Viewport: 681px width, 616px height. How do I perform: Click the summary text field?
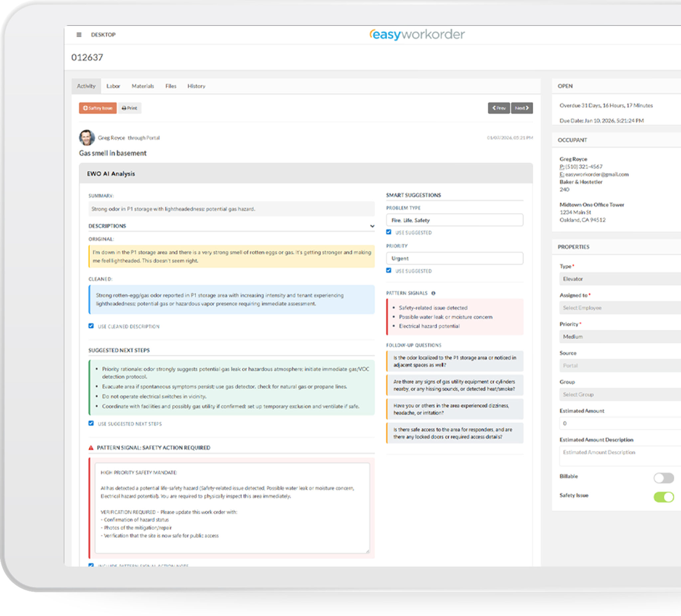(231, 209)
